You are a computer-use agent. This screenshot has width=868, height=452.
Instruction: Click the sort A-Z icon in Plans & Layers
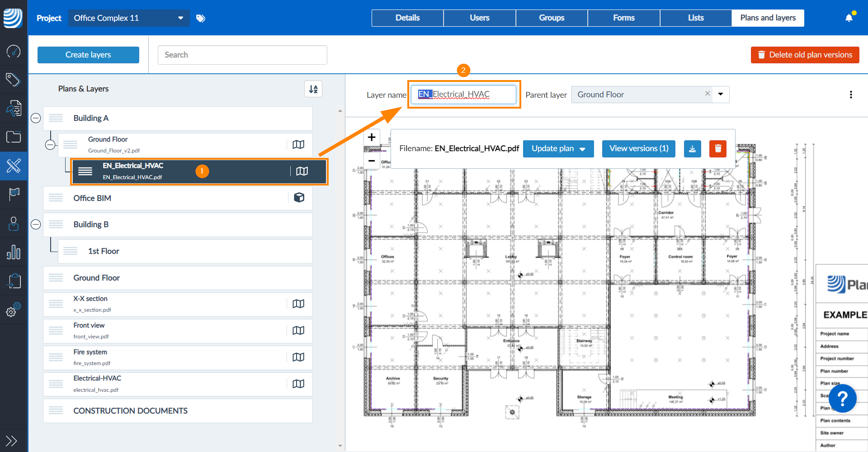[x=313, y=89]
